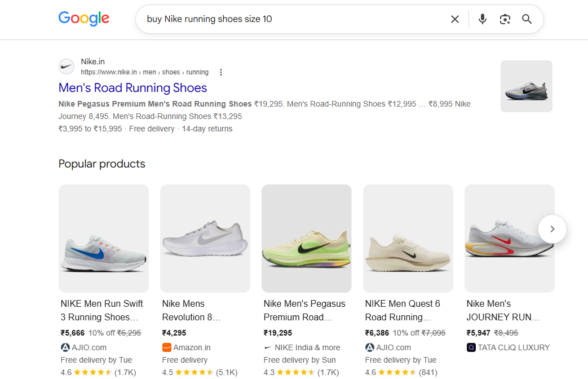This screenshot has width=588, height=379.
Task: Click Run Swift 3 shoe image
Action: (x=104, y=238)
